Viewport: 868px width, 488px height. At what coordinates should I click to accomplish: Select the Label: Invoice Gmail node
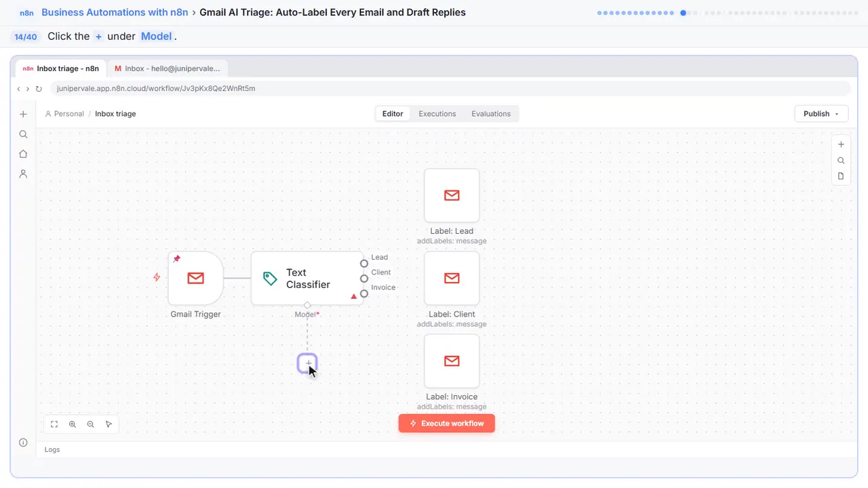pyautogui.click(x=452, y=361)
